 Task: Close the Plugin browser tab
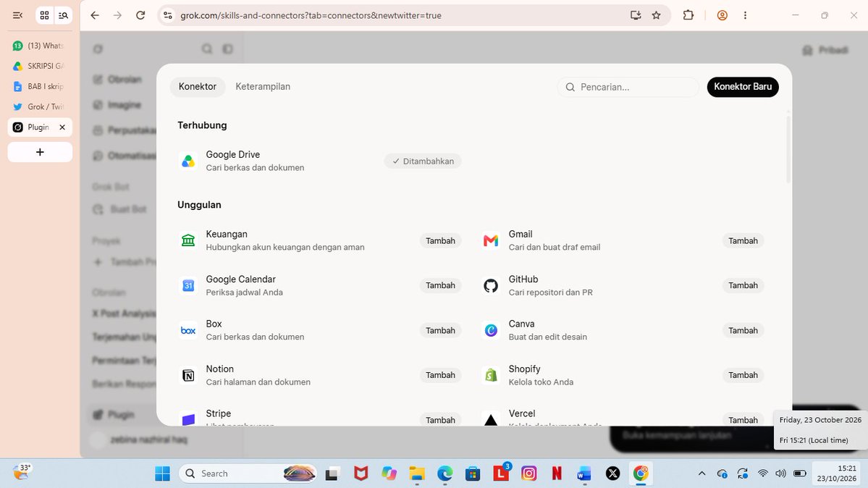coord(62,127)
